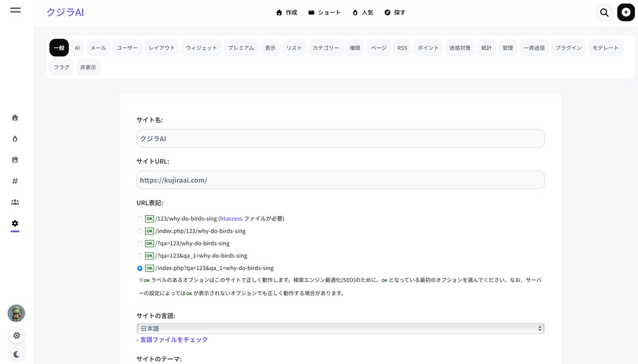Toggle dark mode moon icon
The height and width of the screenshot is (364, 638).
[16, 355]
